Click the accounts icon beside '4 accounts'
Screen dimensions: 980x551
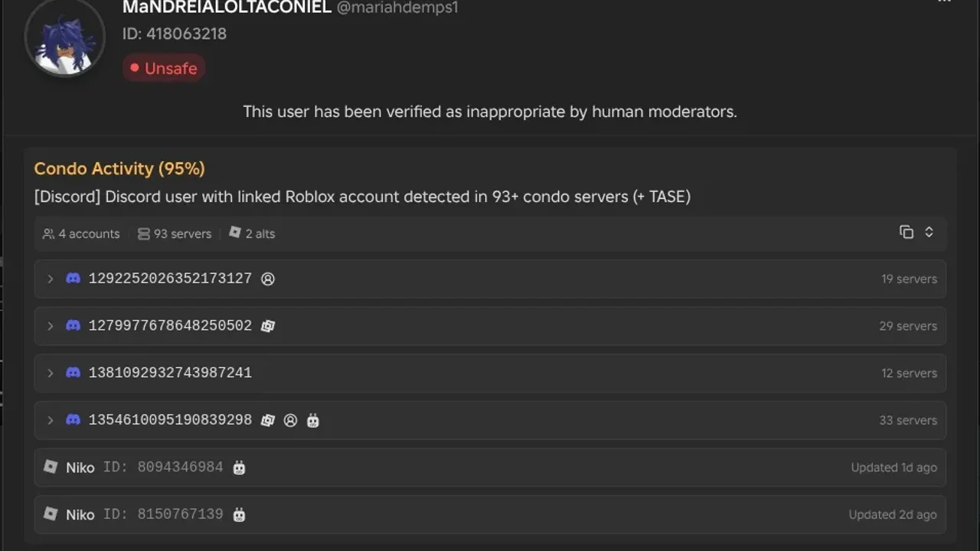pyautogui.click(x=48, y=233)
